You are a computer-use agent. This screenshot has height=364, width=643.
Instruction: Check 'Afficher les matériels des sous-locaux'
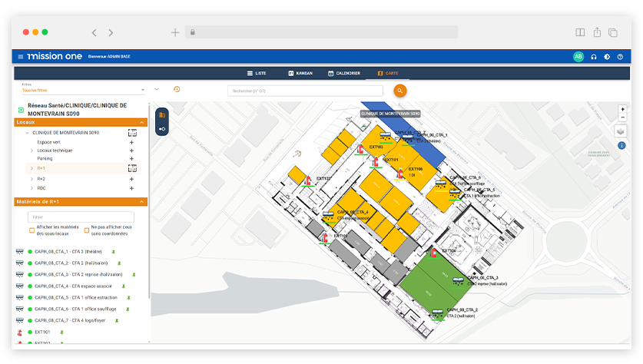coord(32,230)
